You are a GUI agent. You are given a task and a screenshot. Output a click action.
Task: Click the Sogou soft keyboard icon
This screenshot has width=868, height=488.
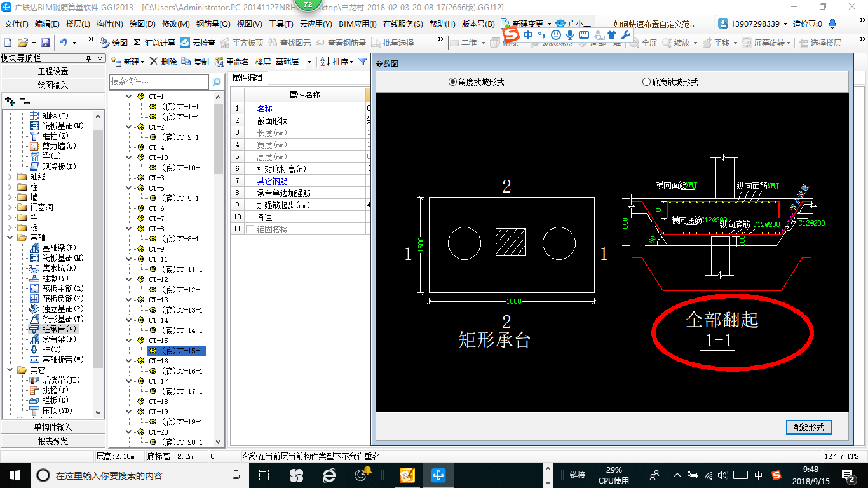click(583, 34)
